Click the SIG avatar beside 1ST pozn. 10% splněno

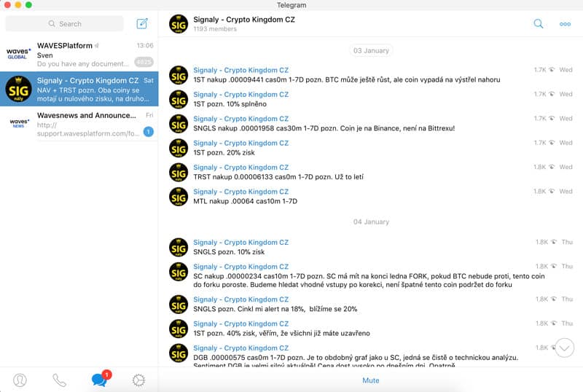[x=179, y=100]
